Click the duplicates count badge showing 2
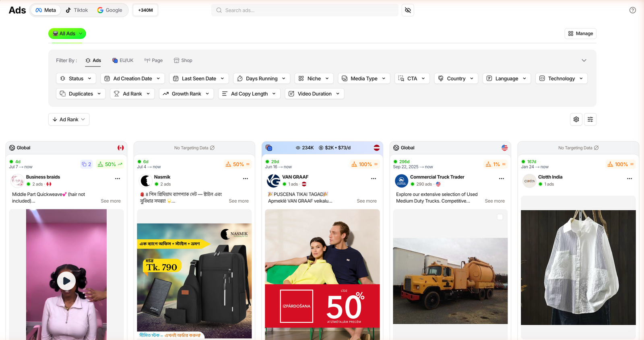This screenshot has width=644, height=340. (87, 164)
